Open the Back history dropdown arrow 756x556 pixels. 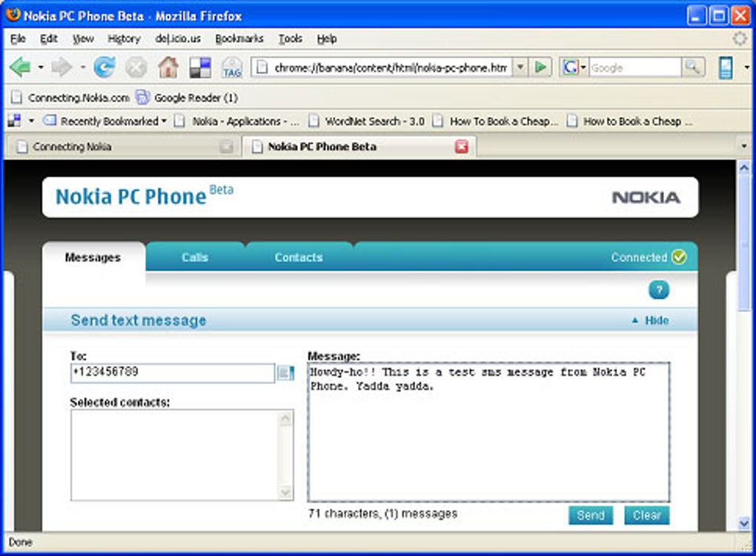[x=41, y=67]
